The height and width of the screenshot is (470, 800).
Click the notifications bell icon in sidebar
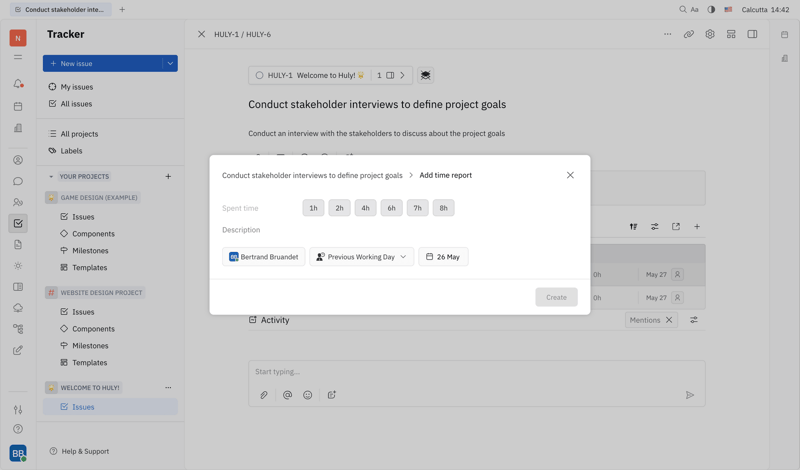click(18, 84)
